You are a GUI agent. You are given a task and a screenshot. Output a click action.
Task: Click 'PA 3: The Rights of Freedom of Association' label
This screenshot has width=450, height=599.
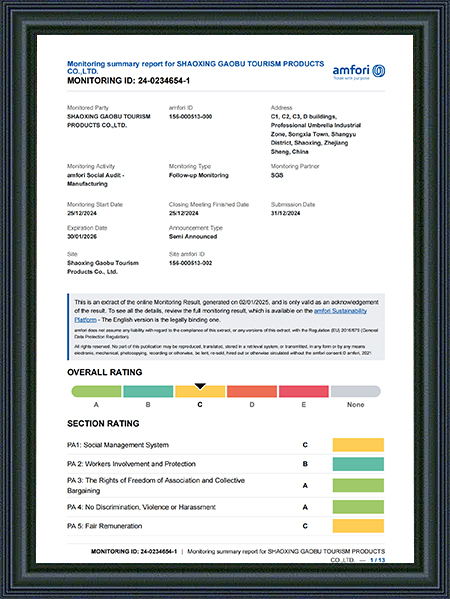click(156, 485)
